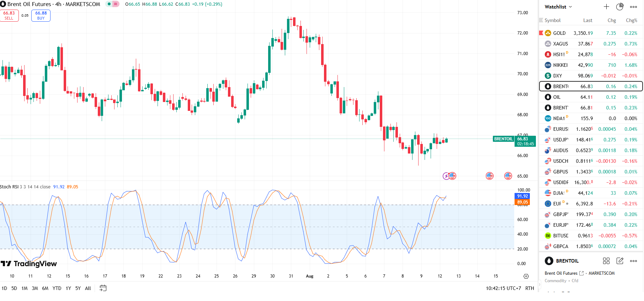Click Go to date calendar icon
Viewport: 644px width, 301px height.
[103, 288]
